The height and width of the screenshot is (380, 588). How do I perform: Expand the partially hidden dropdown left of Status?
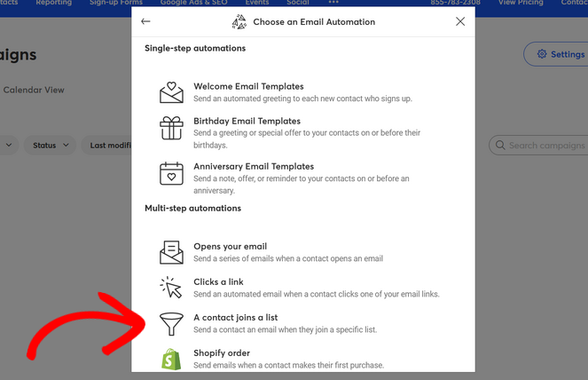(9, 146)
